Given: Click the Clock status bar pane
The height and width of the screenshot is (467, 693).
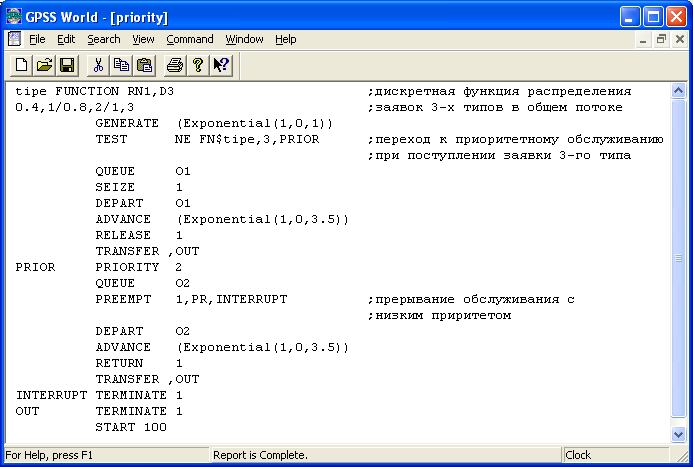Looking at the screenshot, I should [x=615, y=455].
